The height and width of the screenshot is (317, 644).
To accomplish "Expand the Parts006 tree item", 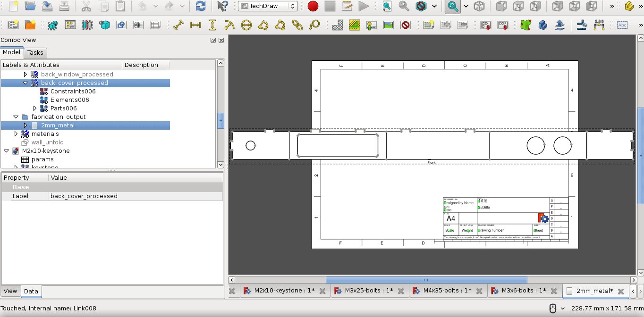I will click(x=34, y=108).
